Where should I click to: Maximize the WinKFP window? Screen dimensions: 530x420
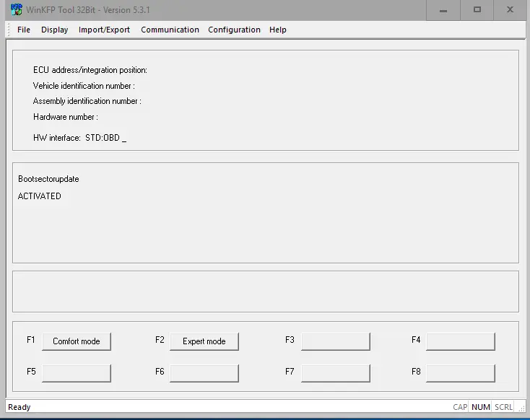pos(477,10)
